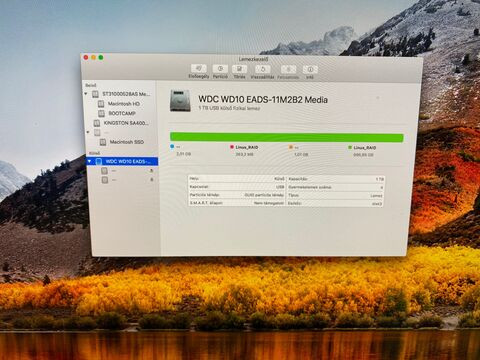Click the 263,2 MB Linux_RAID size label
The image size is (480, 360).
pos(244,154)
